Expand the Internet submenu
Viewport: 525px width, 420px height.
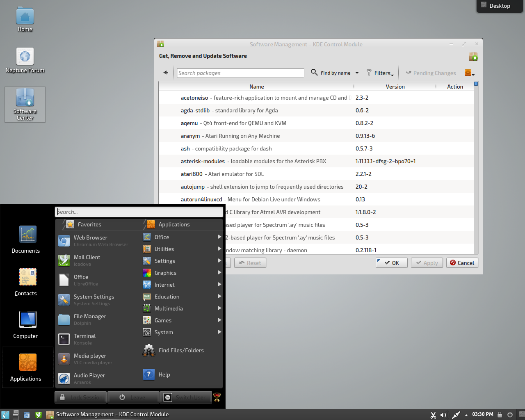[x=182, y=285]
